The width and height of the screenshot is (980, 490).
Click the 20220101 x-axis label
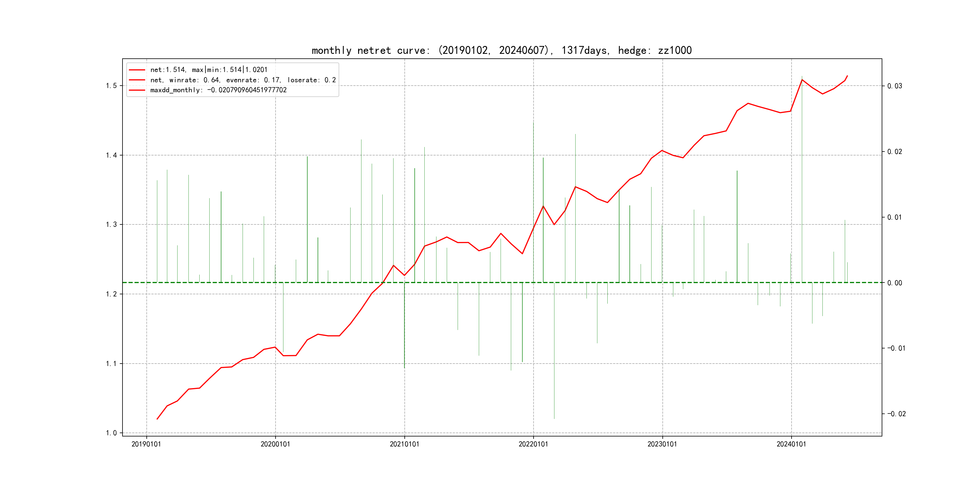[533, 444]
